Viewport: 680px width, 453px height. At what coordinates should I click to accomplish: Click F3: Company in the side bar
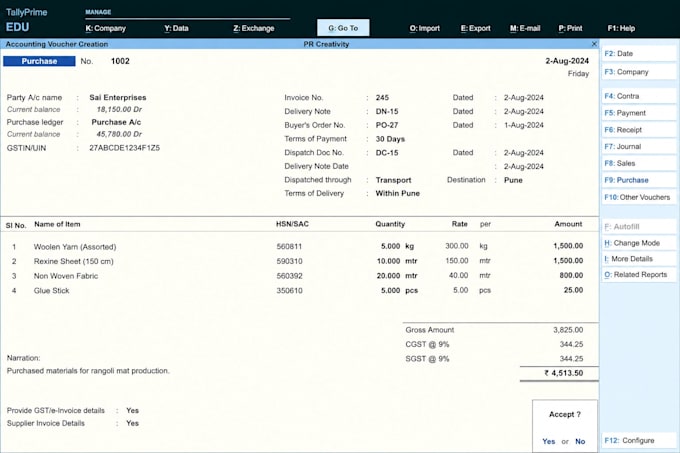[x=639, y=72]
